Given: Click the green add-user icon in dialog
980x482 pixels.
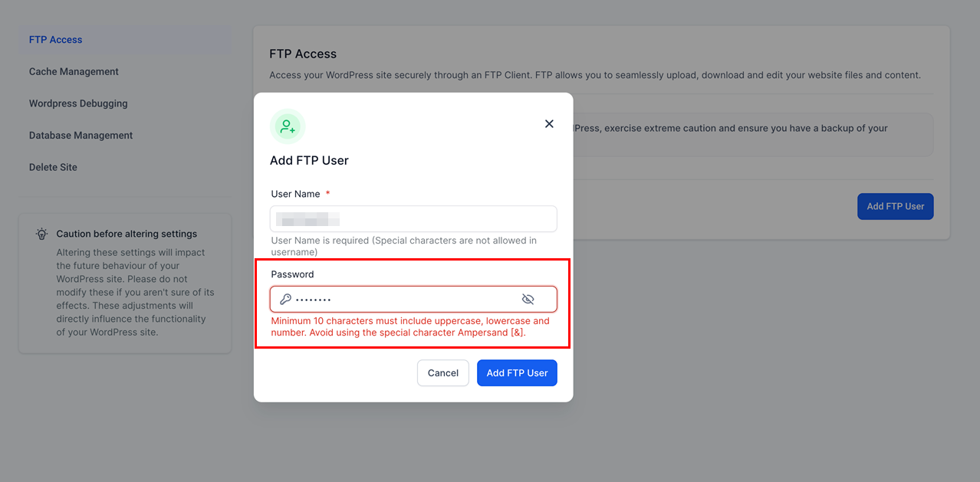Looking at the screenshot, I should click(288, 126).
